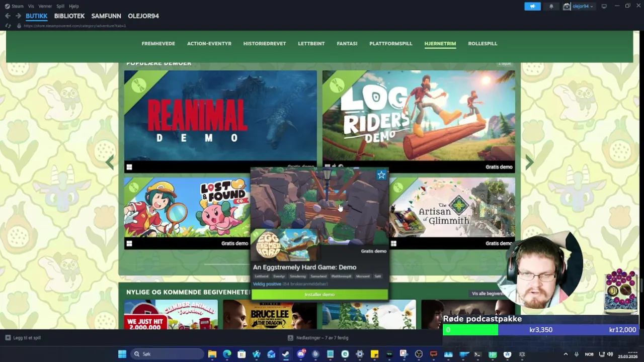Reload the store page

click(x=8, y=26)
